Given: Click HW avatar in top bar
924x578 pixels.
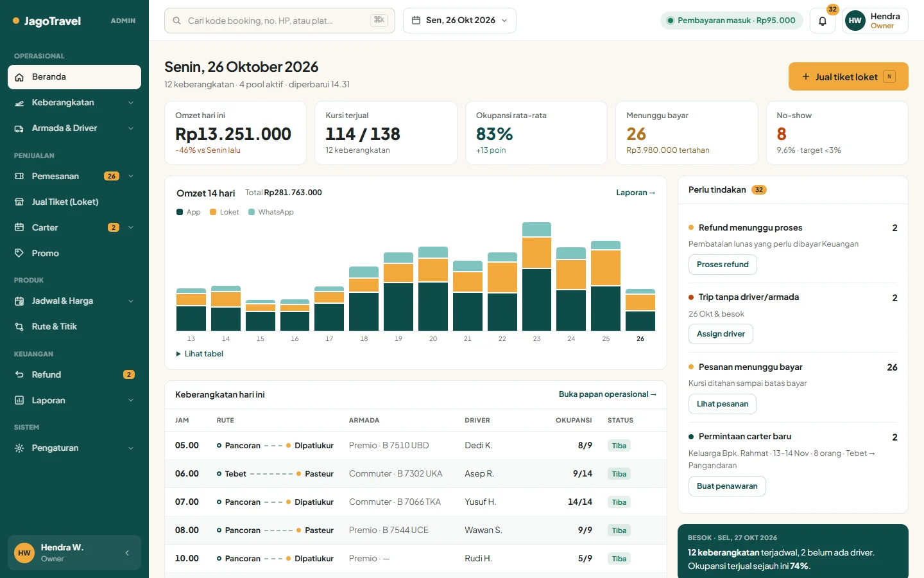Looking at the screenshot, I should (855, 21).
